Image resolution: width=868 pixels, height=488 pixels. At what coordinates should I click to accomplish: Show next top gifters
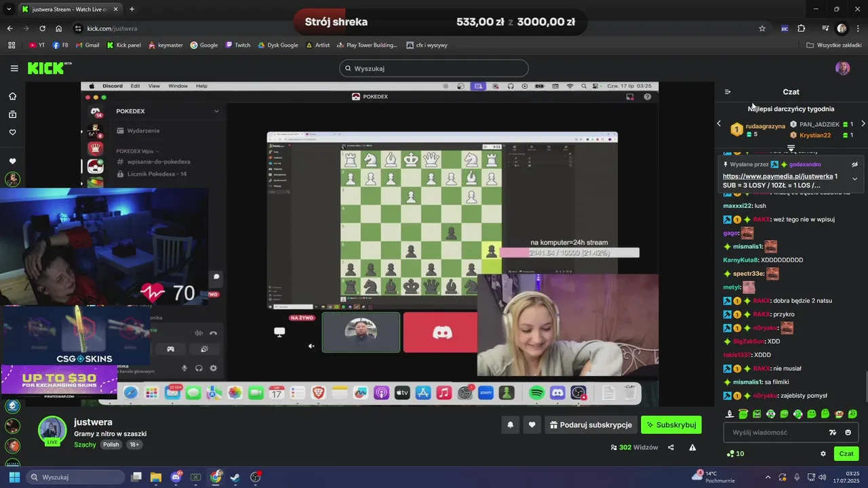(863, 123)
